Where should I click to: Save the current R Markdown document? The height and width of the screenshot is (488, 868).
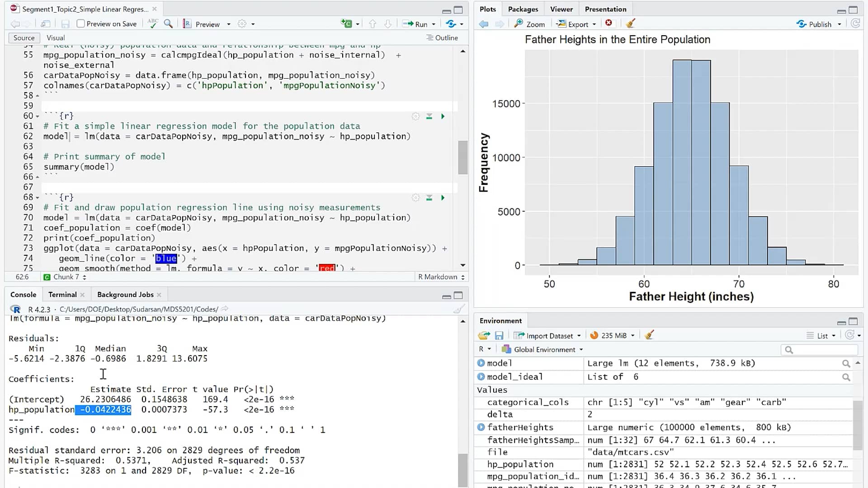click(65, 24)
